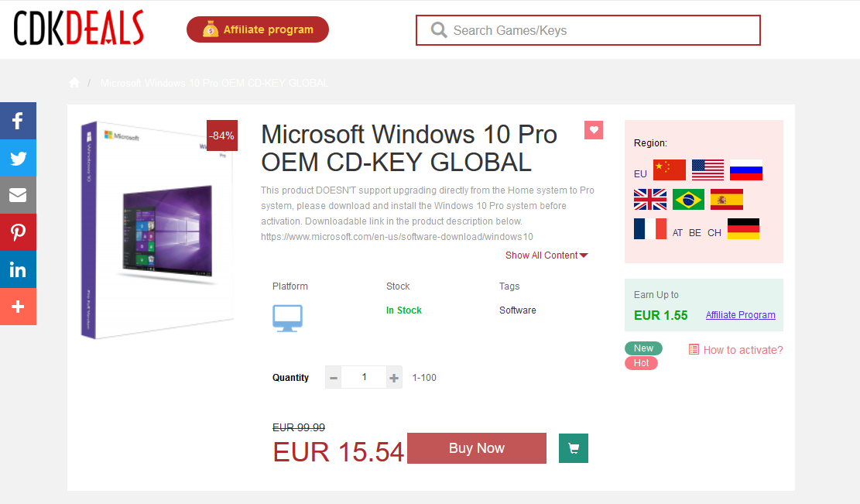Share on LinkedIn from the sidebar
This screenshot has width=860, height=504.
[x=18, y=269]
